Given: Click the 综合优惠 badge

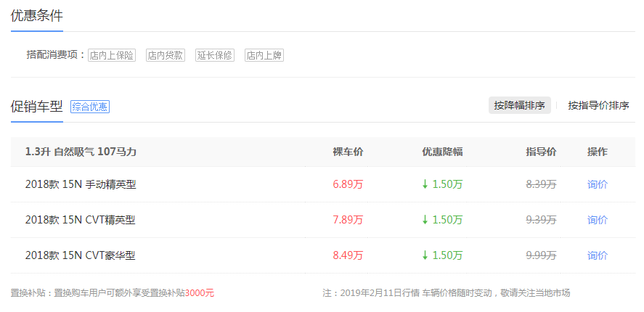Looking at the screenshot, I should [x=90, y=107].
